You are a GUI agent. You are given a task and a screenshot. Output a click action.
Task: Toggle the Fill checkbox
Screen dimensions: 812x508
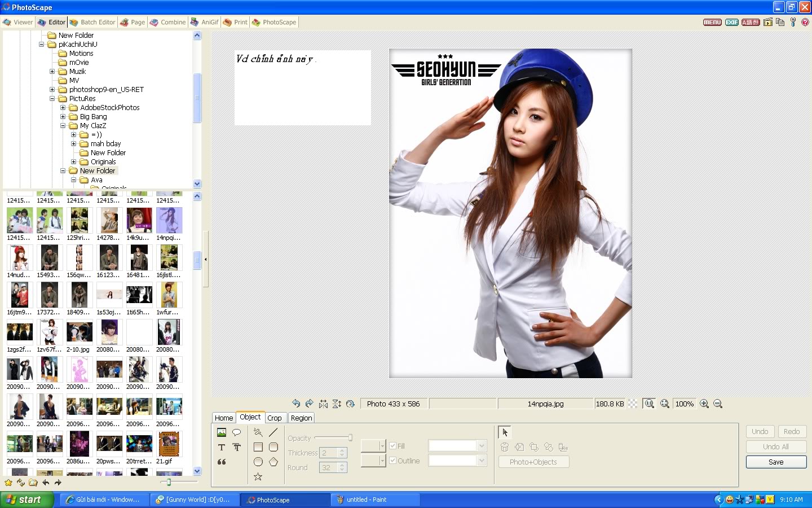point(393,446)
